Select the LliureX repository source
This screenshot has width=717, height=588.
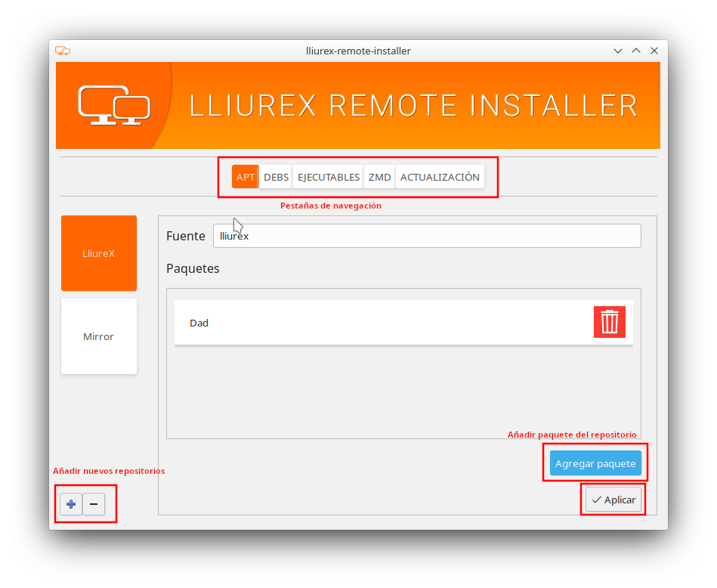pyautogui.click(x=99, y=253)
